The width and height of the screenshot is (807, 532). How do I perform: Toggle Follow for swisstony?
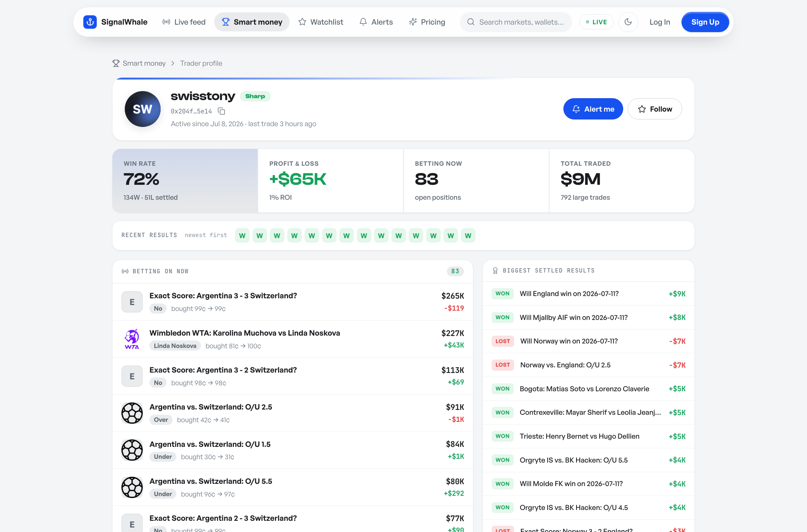click(655, 109)
